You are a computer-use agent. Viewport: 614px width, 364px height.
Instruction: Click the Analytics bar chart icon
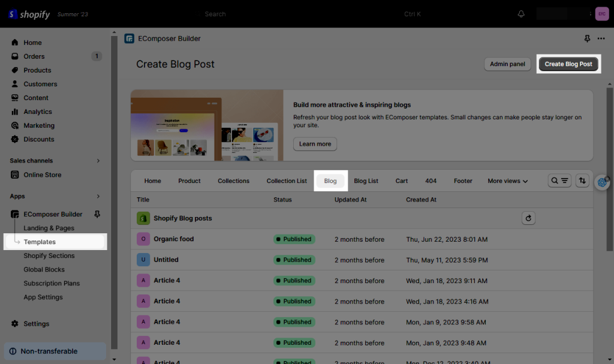tap(15, 112)
